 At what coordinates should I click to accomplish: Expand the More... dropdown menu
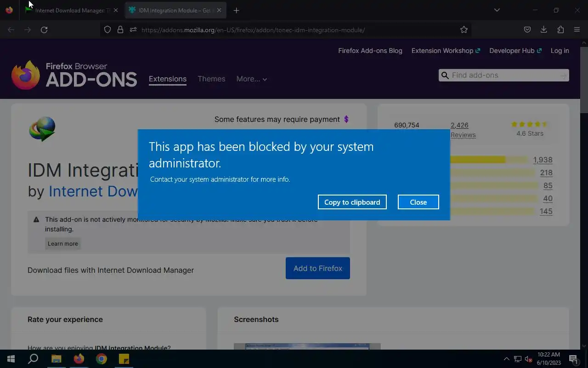[x=251, y=79]
